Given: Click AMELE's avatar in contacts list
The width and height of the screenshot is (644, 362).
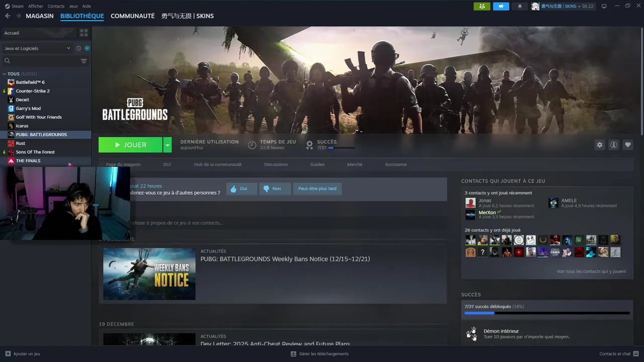Looking at the screenshot, I should tap(553, 203).
